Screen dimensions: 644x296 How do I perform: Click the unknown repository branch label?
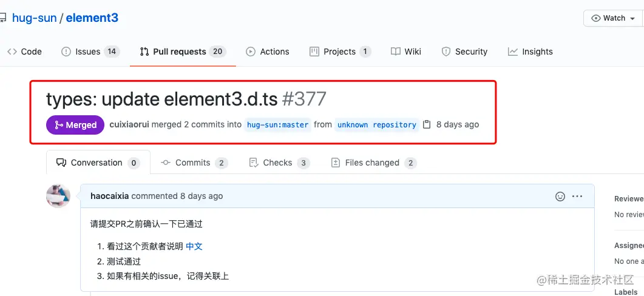(x=376, y=125)
